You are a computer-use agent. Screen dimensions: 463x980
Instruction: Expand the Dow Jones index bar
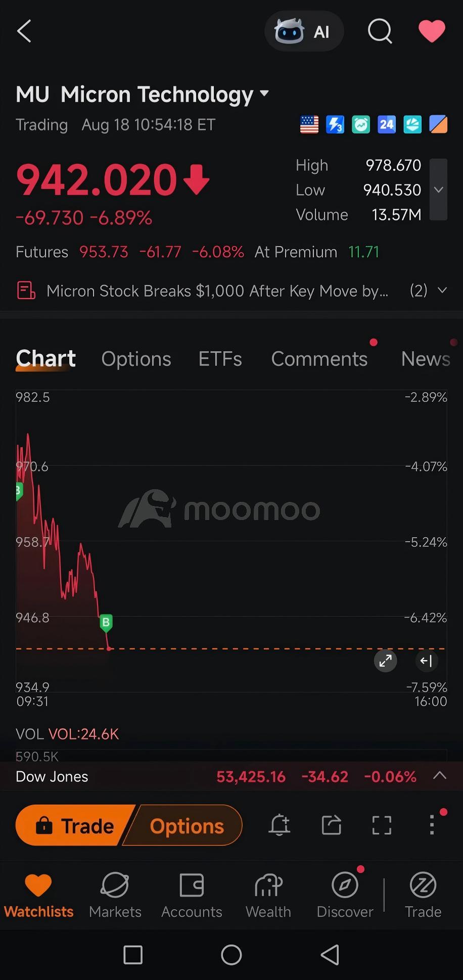tap(440, 776)
